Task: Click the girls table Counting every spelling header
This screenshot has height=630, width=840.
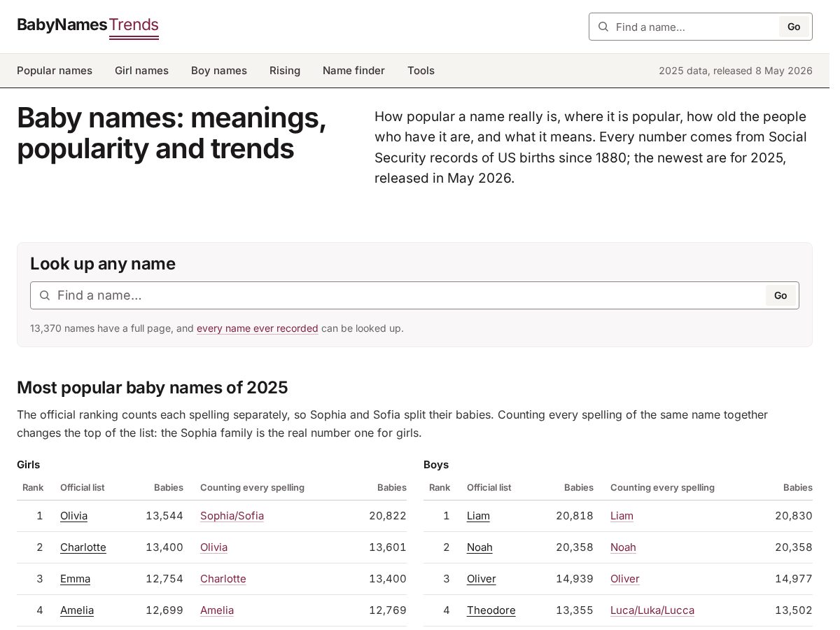Action: [x=252, y=488]
